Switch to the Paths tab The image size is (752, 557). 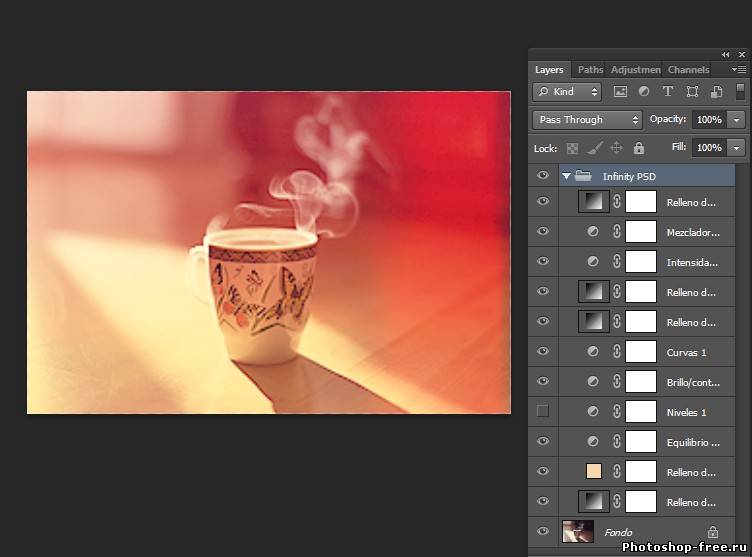[x=590, y=70]
